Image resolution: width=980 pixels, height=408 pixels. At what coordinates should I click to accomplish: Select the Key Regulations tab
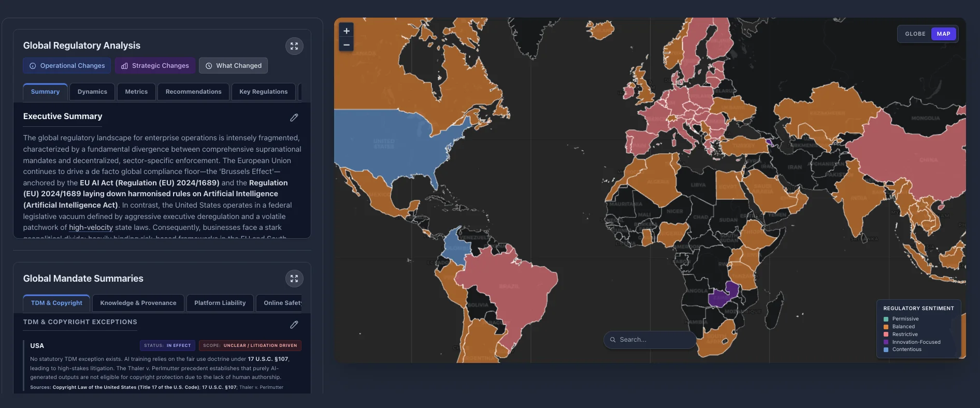point(263,92)
